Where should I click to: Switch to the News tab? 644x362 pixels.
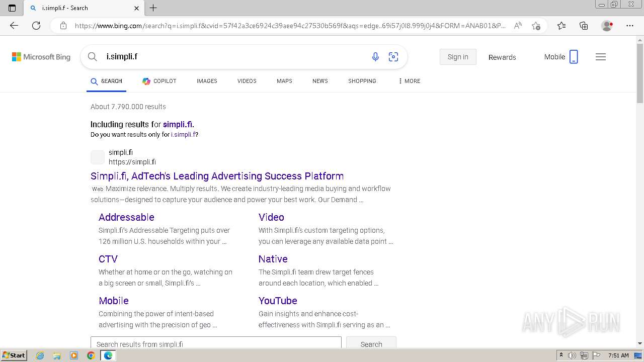coord(320,81)
